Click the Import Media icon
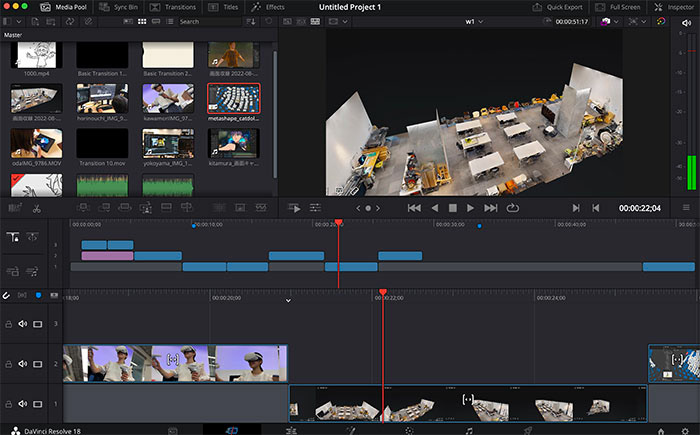The image size is (700, 435). [35, 21]
